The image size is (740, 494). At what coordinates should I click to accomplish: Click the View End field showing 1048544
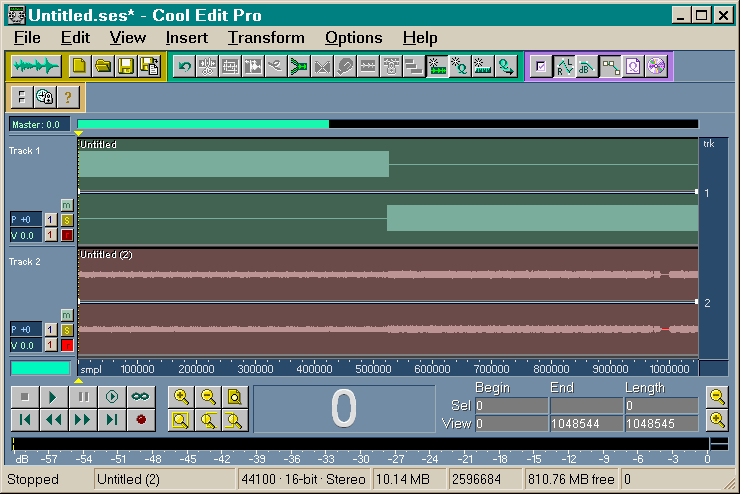pos(587,424)
